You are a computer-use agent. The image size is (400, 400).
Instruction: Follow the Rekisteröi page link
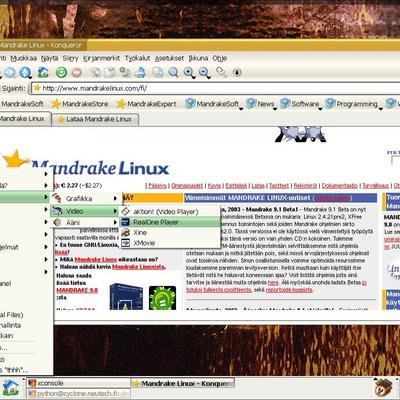(305, 186)
